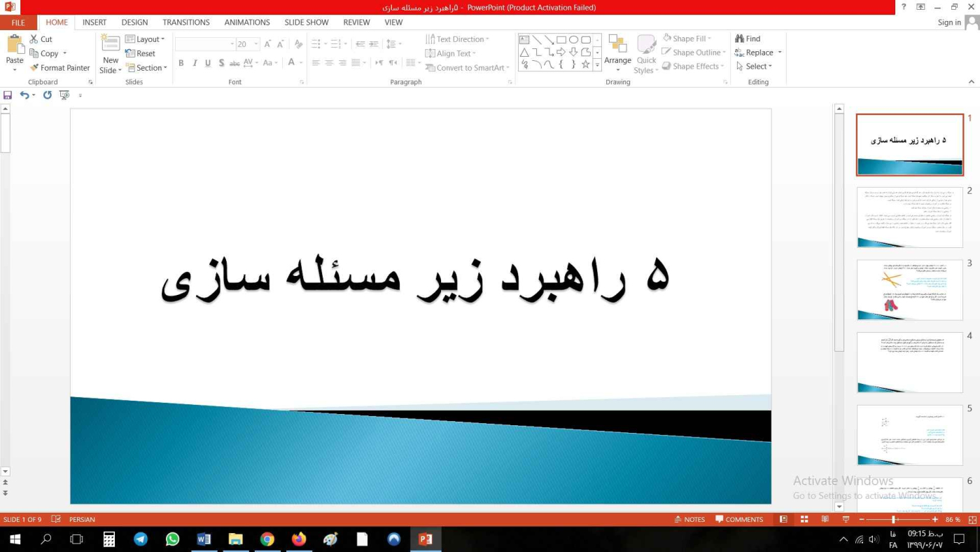Open the Section dropdown menu
980x552 pixels.
tap(147, 68)
